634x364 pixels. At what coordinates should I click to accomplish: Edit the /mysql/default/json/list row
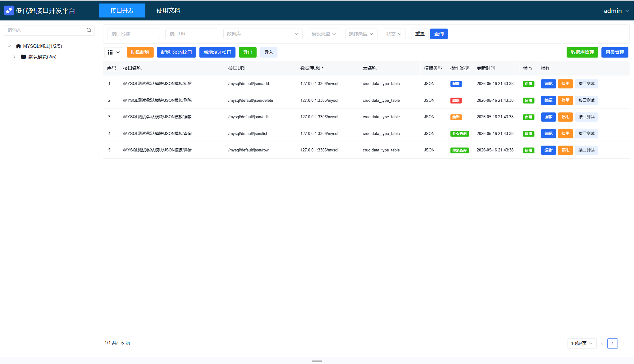(549, 134)
